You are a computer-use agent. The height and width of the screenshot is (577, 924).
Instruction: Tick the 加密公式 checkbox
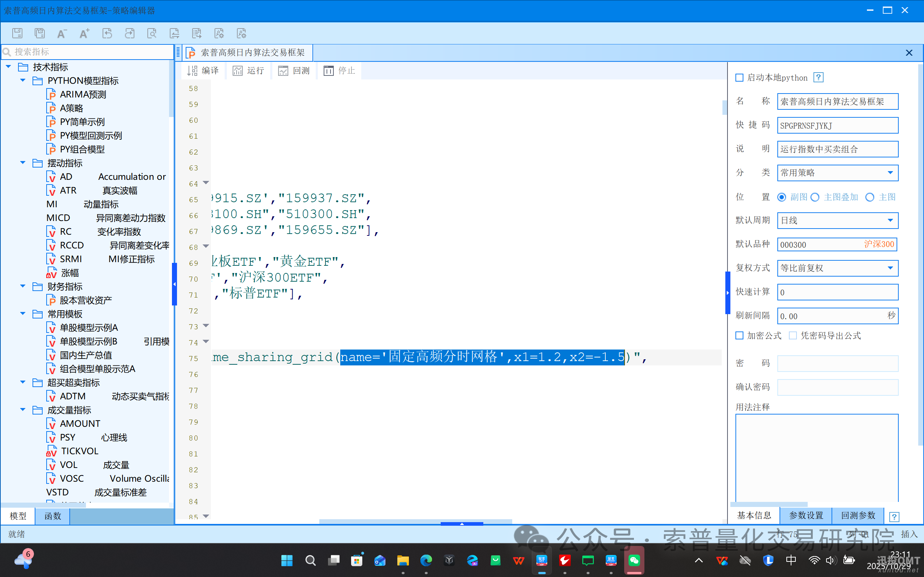point(739,335)
